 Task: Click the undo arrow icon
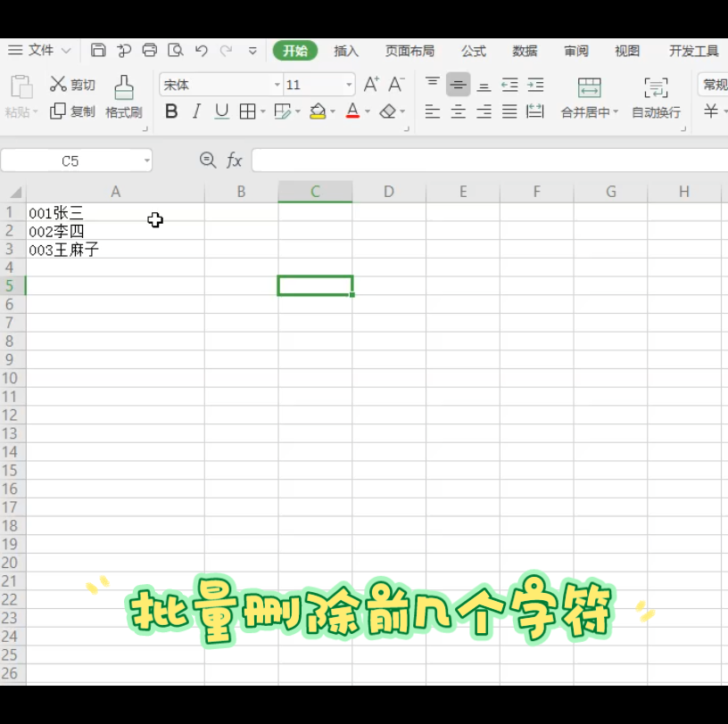click(x=201, y=50)
